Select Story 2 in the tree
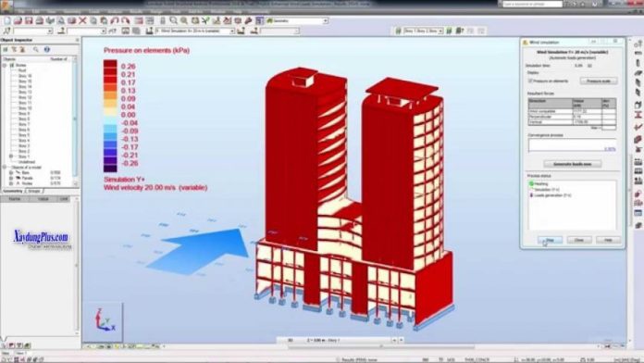The height and width of the screenshot is (363, 644). point(23,151)
